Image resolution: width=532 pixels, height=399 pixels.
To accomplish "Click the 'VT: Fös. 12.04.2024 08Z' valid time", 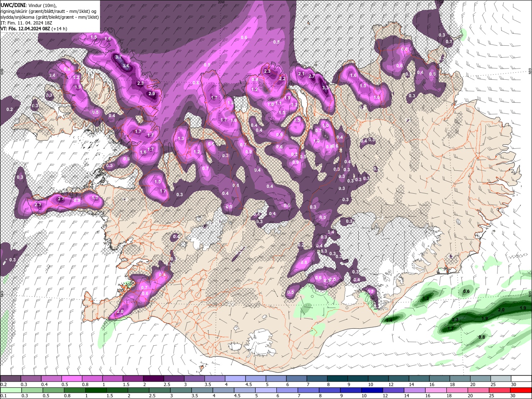I will click(25, 29).
